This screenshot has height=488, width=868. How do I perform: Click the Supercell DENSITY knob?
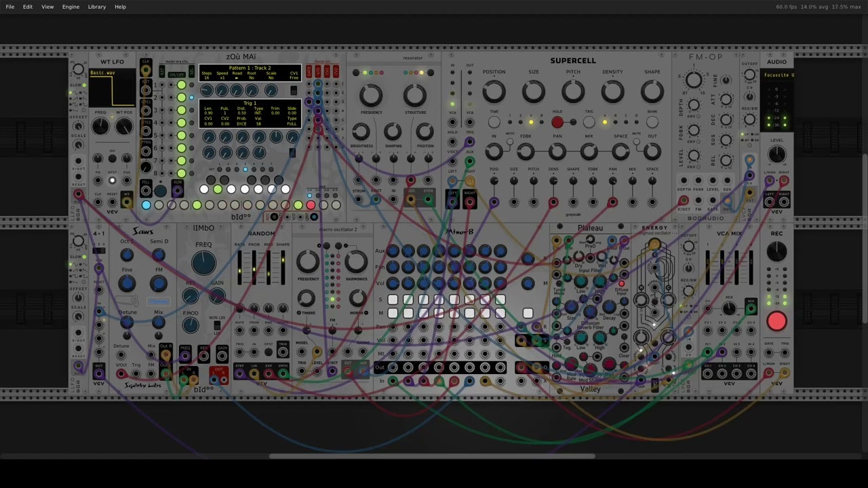tap(612, 91)
